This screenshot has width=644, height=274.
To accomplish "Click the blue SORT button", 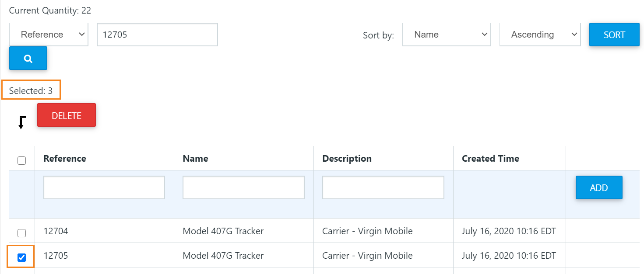I will [614, 35].
